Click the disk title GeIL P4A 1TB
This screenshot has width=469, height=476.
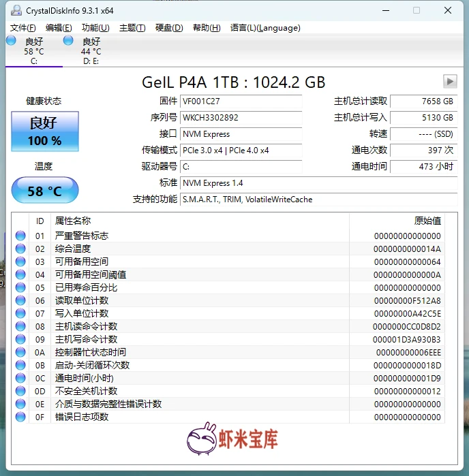[x=233, y=82]
